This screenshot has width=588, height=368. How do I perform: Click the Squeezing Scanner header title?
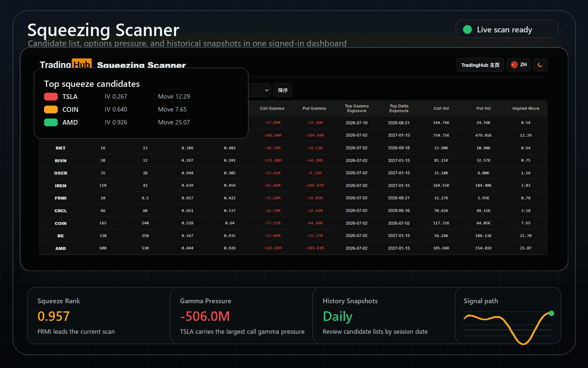103,30
